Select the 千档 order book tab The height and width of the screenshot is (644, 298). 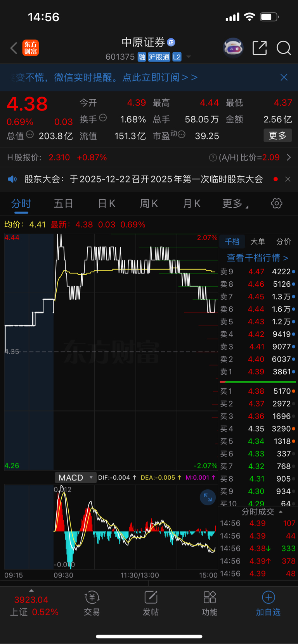(x=232, y=241)
